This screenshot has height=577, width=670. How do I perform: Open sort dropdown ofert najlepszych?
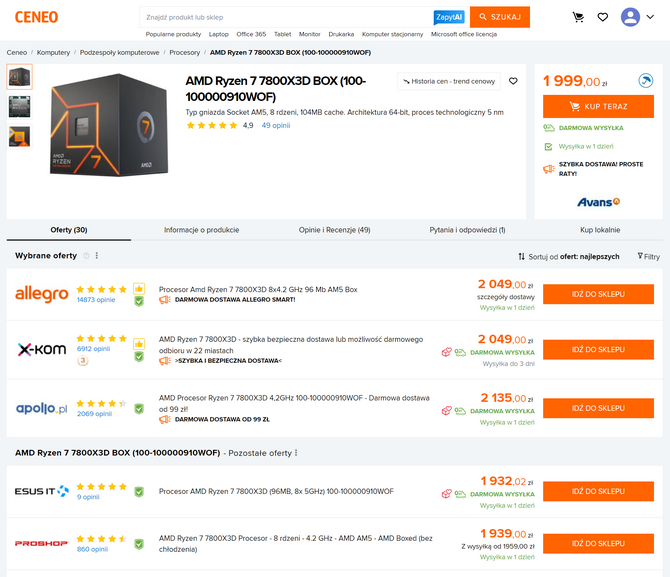click(569, 256)
